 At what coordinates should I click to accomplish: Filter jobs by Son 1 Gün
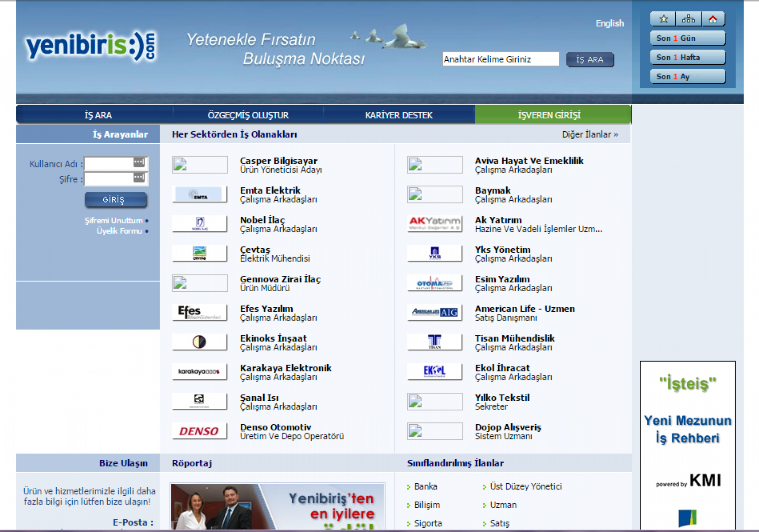coord(688,38)
